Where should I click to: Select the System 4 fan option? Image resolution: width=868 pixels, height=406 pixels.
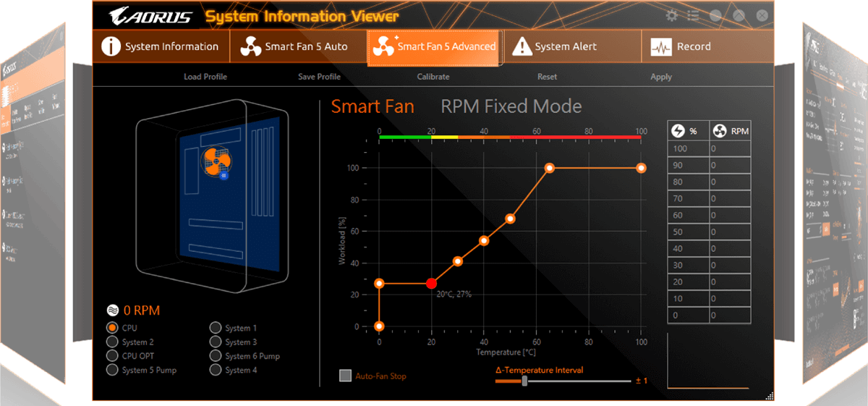click(215, 370)
